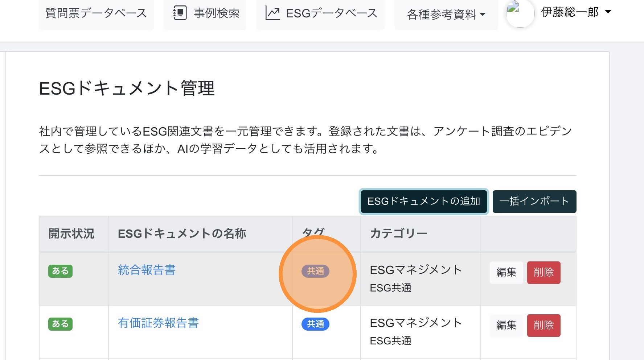Click the 共通 tag in 有価証券報告書 row
Viewport: 644px width, 360px height.
(x=315, y=324)
